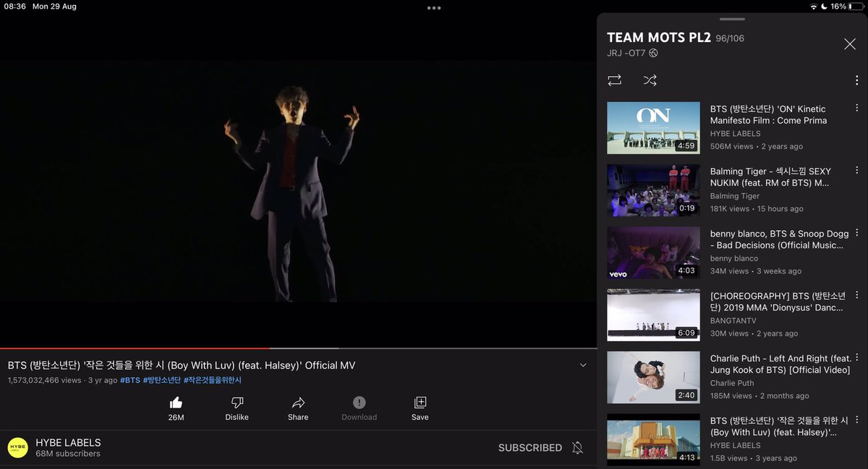
Task: Tap the 1,573,032,466 views count
Action: [x=45, y=380]
